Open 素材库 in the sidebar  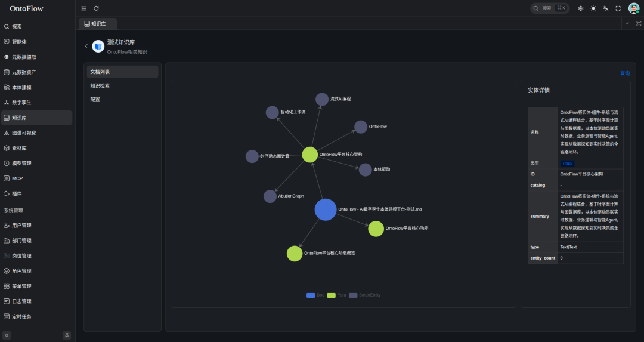(x=37, y=148)
